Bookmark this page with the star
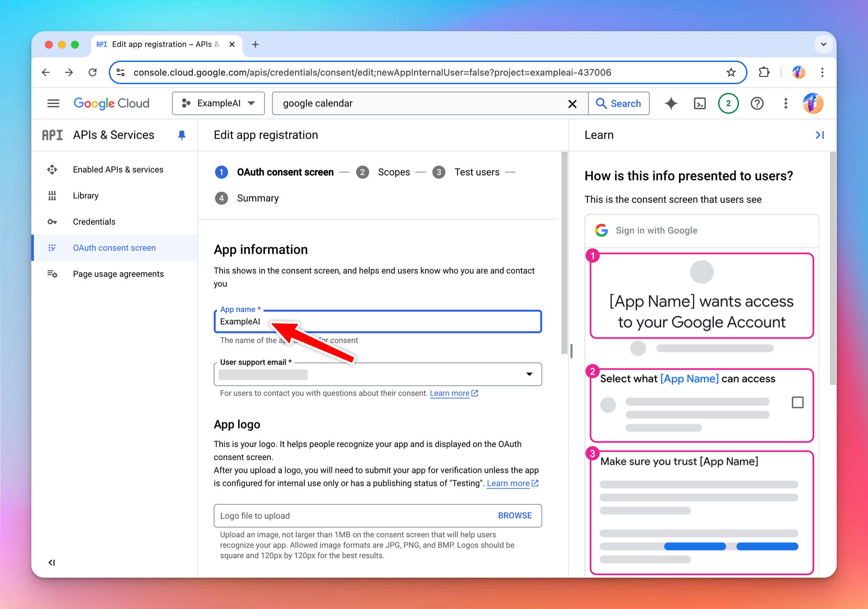Image resolution: width=868 pixels, height=609 pixels. (731, 73)
